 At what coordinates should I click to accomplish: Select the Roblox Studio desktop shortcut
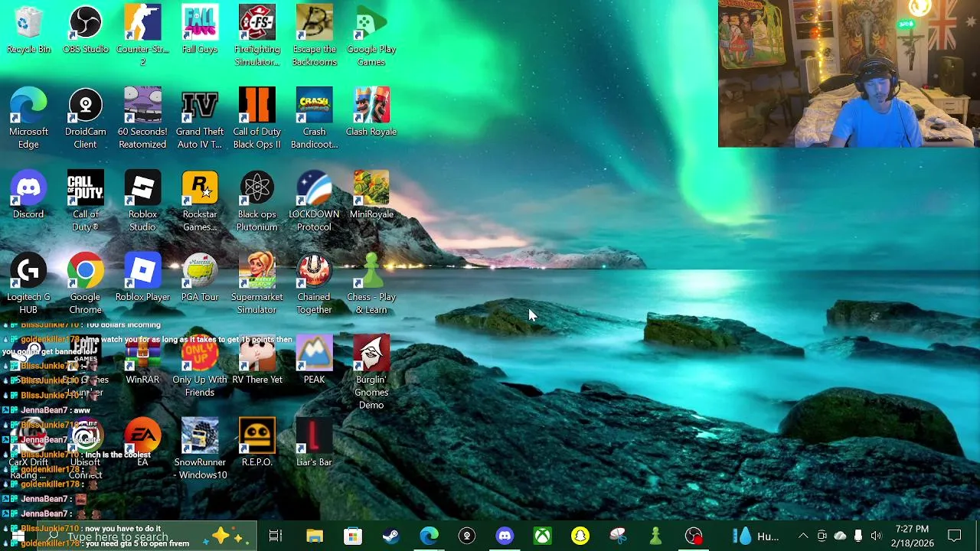[x=142, y=201]
